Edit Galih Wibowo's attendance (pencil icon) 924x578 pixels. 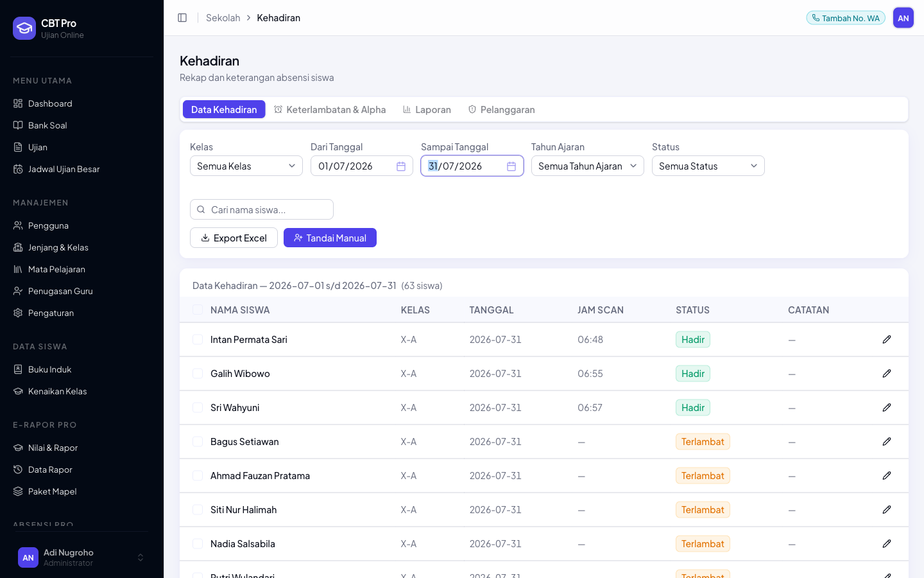pos(887,373)
